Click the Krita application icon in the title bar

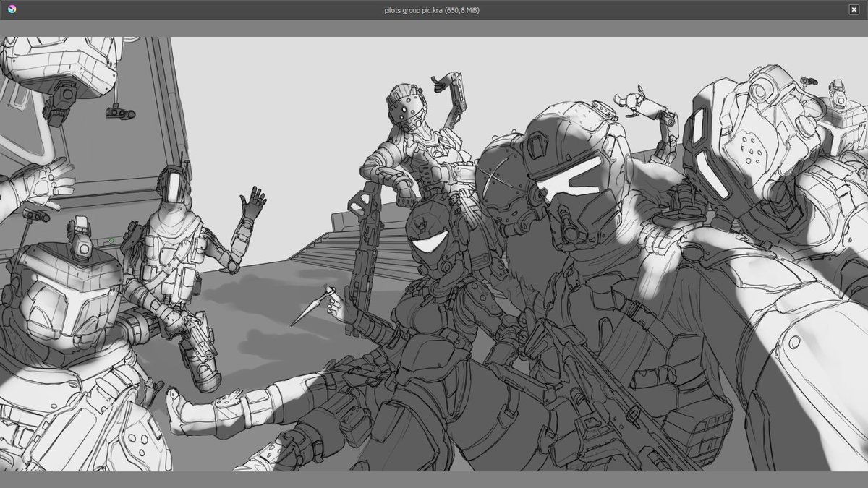[x=11, y=9]
